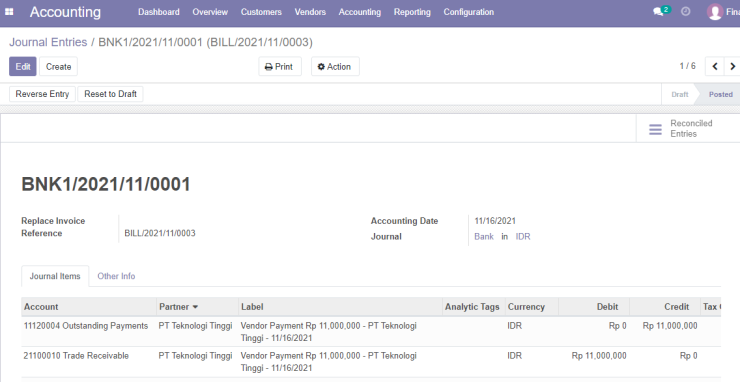This screenshot has height=382, width=740.
Task: Select the 11120004 Outstanding Payments row
Action: pyautogui.click(x=371, y=331)
